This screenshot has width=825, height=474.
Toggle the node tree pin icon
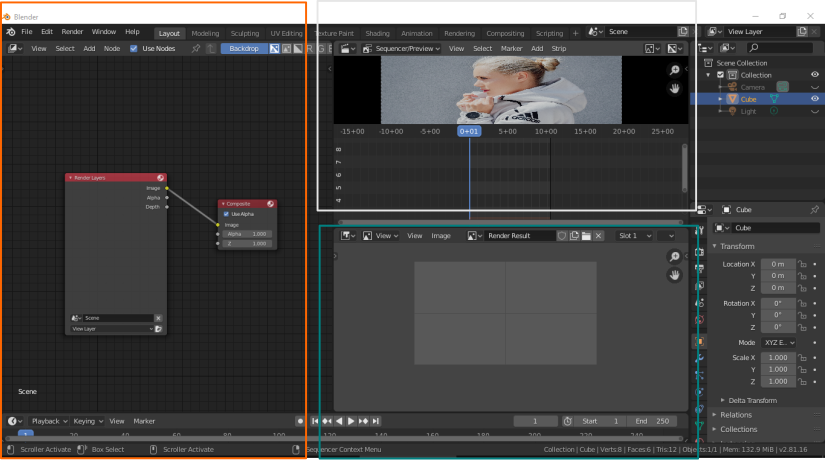pyautogui.click(x=196, y=48)
